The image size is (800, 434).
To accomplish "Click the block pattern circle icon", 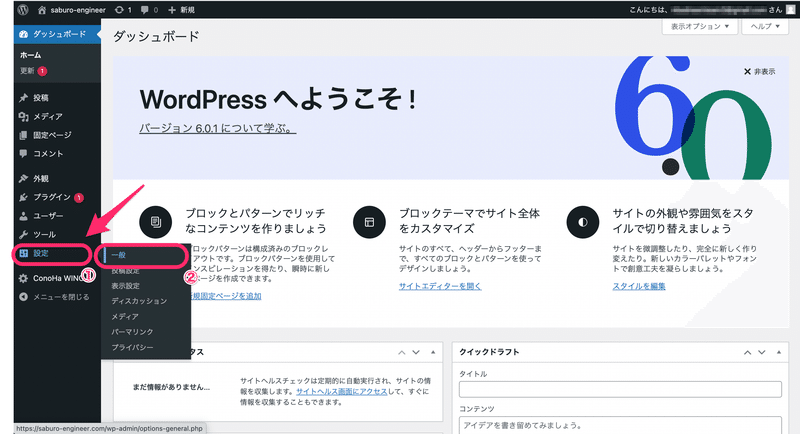I will pos(156,222).
